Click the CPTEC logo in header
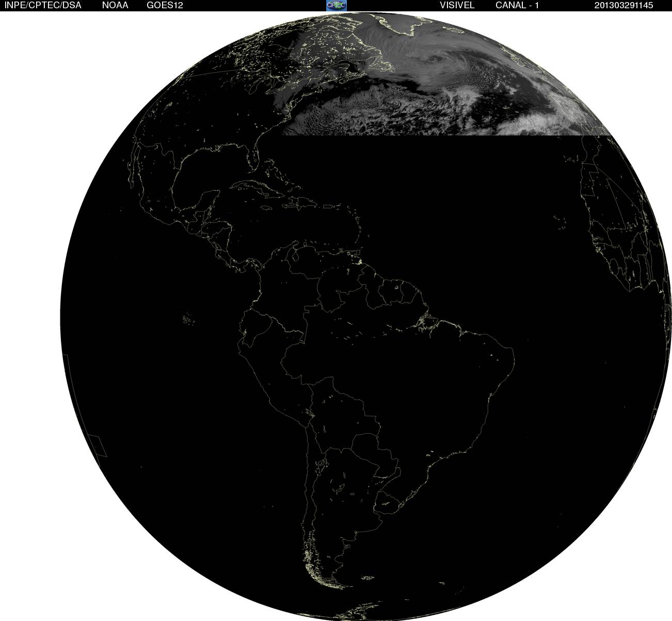Viewport: 672px width, 621px height. click(x=336, y=5)
